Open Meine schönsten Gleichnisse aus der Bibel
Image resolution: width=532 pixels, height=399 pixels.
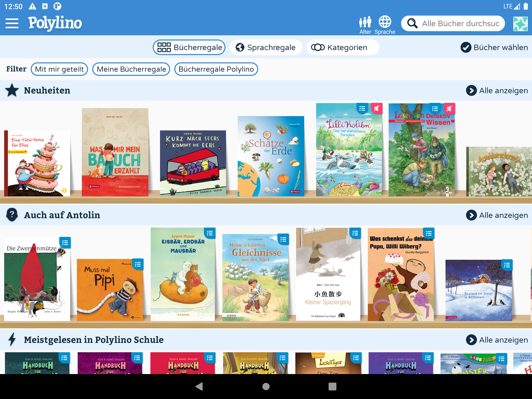pos(255,278)
